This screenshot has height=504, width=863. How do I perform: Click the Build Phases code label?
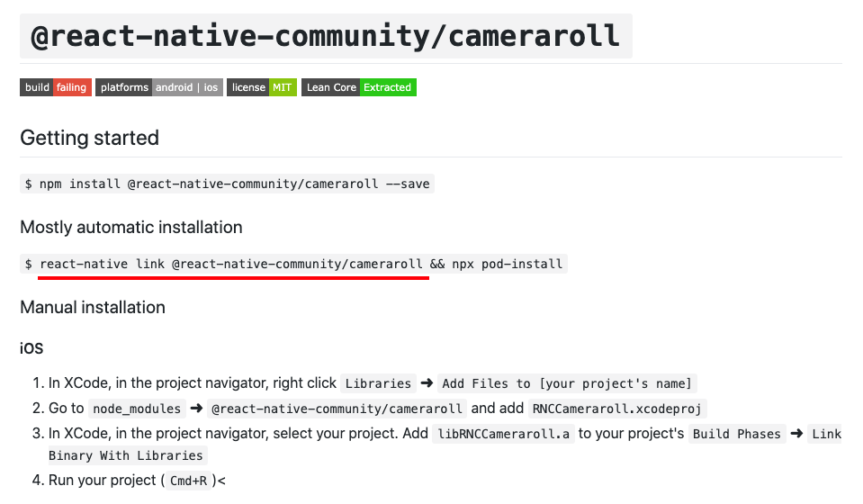736,434
